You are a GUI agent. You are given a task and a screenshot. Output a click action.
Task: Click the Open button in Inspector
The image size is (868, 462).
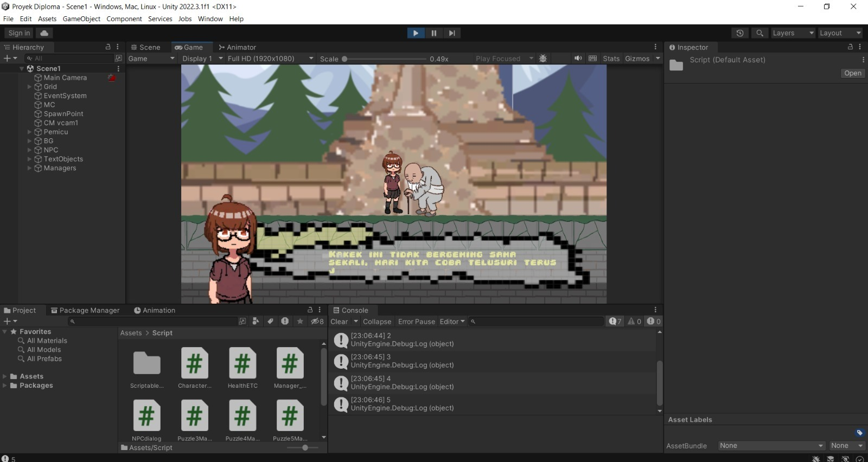click(x=852, y=73)
